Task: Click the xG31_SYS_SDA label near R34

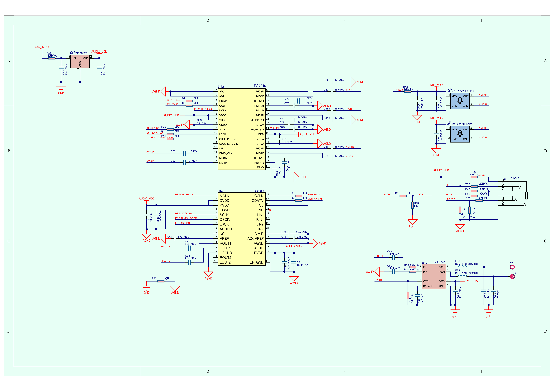Action: tap(173, 100)
